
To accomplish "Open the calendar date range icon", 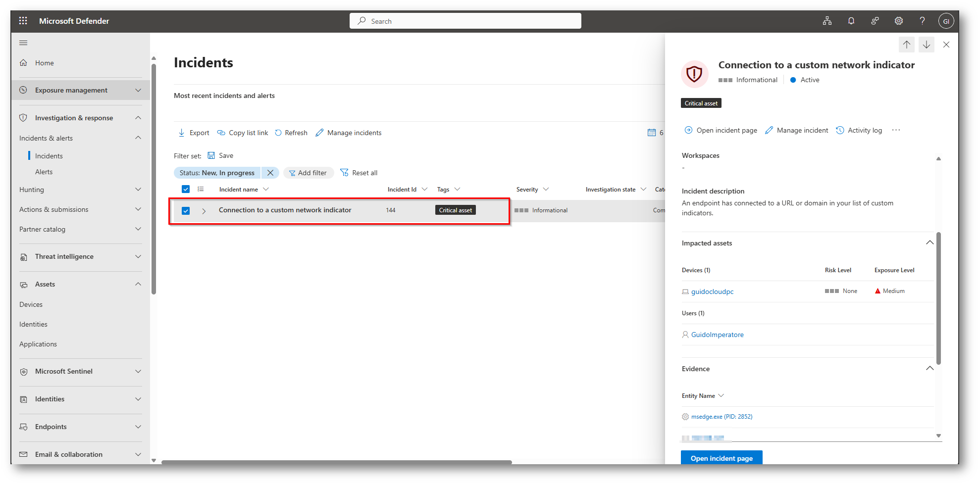I will pos(652,133).
